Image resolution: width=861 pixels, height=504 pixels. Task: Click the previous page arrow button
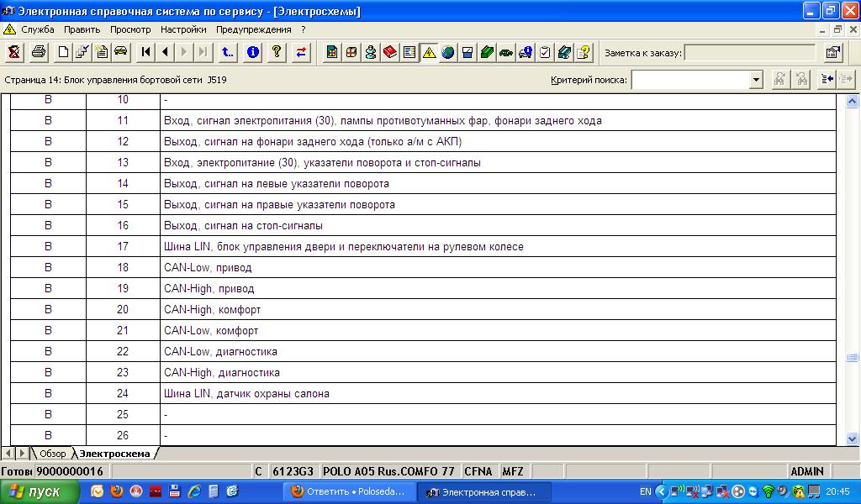(x=165, y=52)
